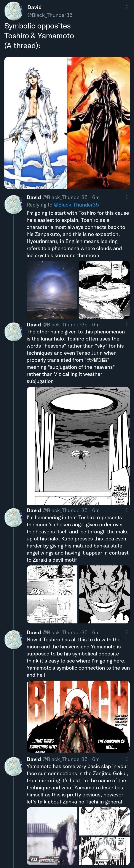Open the 6m timestamp on the Zanjitsu Gokui tweet
Image resolution: width=134 pixels, height=868 pixels.
pos(96,759)
